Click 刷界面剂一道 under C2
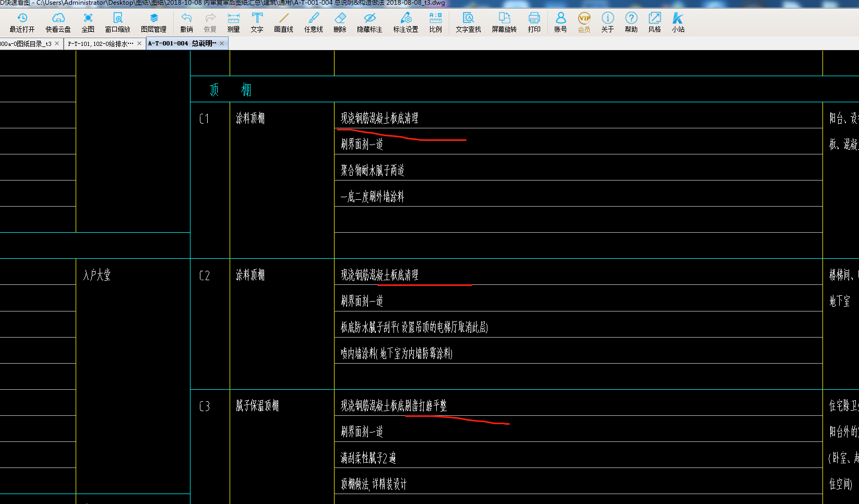This screenshot has height=504, width=859. point(362,301)
